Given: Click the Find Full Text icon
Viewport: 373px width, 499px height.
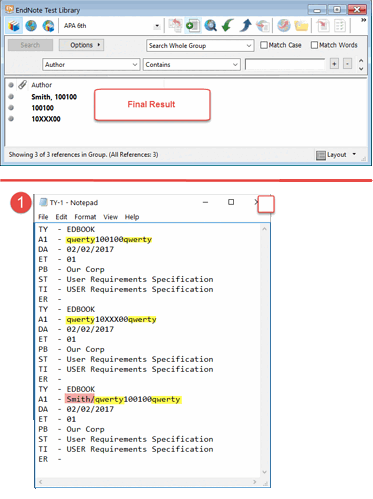Looking at the screenshot, I should coord(263,26).
